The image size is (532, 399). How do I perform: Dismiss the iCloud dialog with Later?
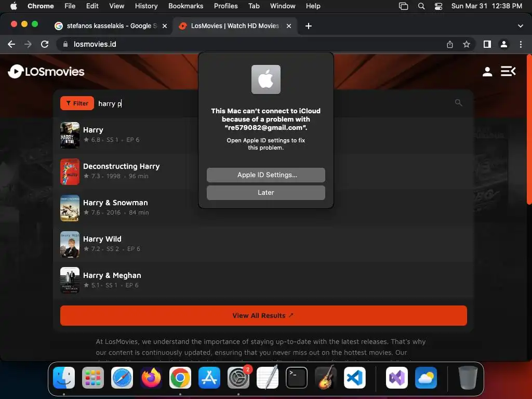coord(265,193)
